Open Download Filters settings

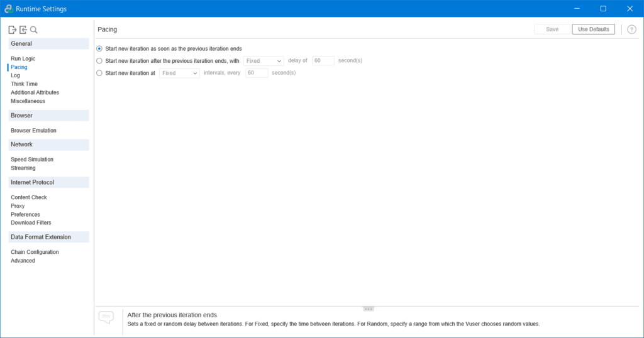31,223
